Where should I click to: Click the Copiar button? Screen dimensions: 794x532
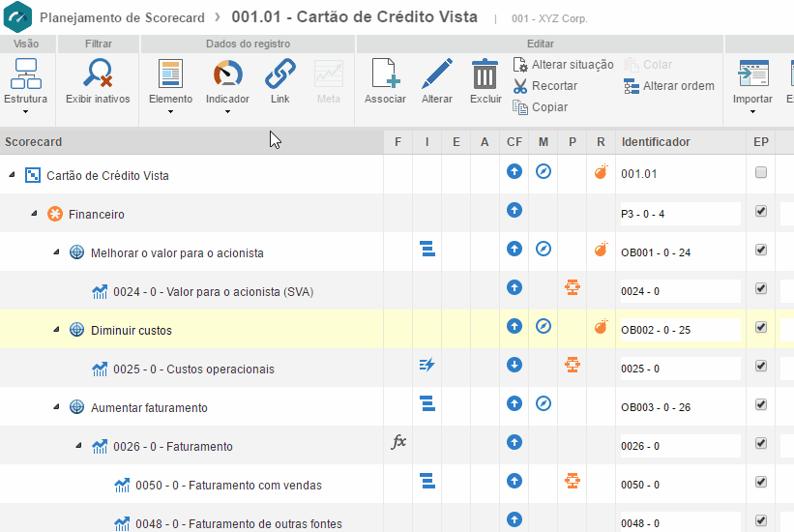tap(549, 107)
